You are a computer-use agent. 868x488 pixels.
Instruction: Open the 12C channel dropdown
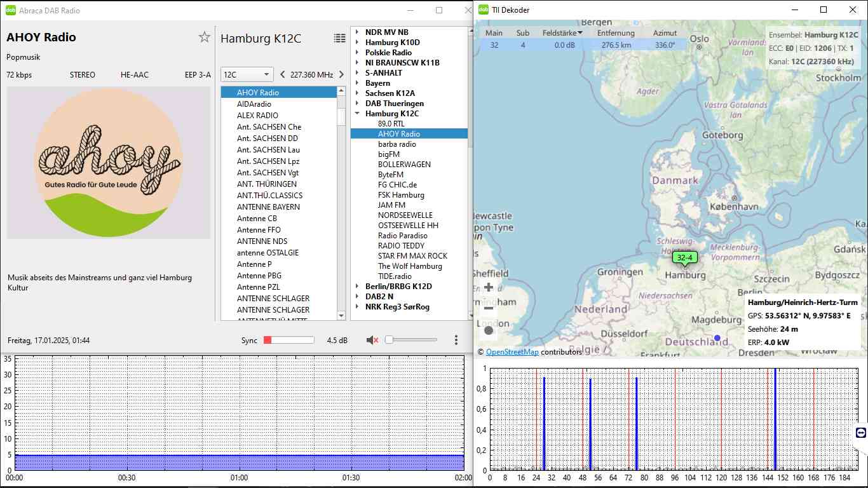247,74
